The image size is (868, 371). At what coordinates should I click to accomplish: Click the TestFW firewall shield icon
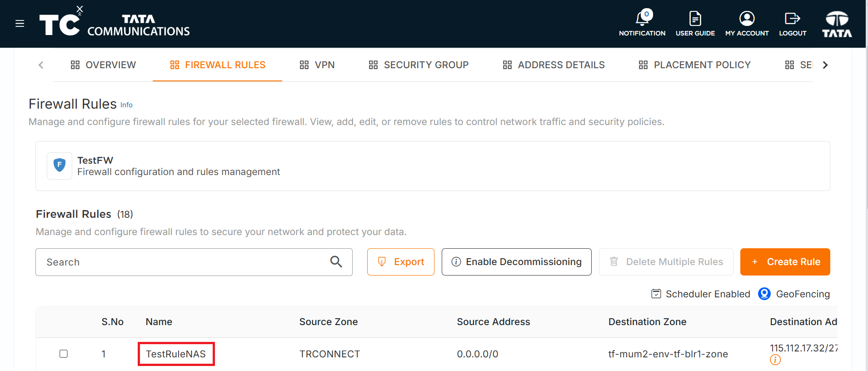coord(60,165)
